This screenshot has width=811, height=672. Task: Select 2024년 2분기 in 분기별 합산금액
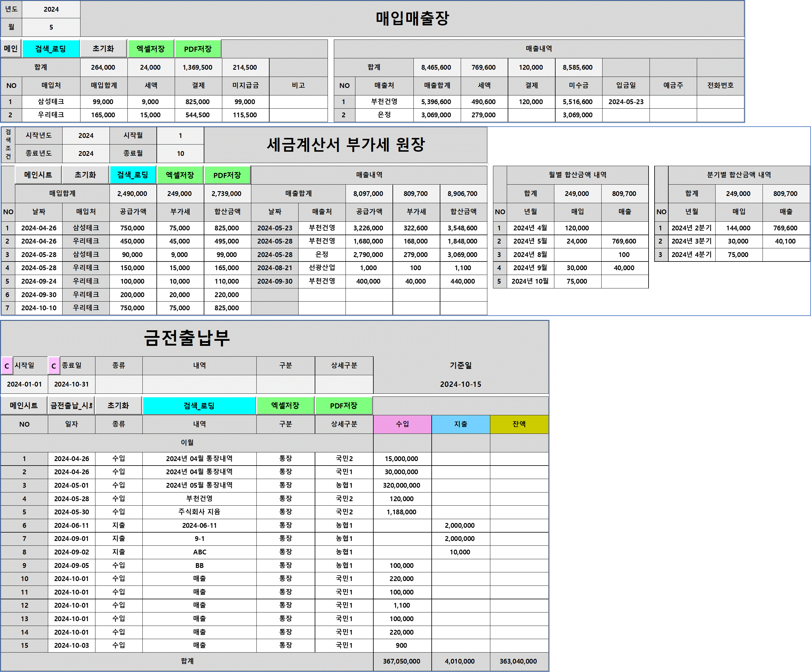click(x=692, y=228)
